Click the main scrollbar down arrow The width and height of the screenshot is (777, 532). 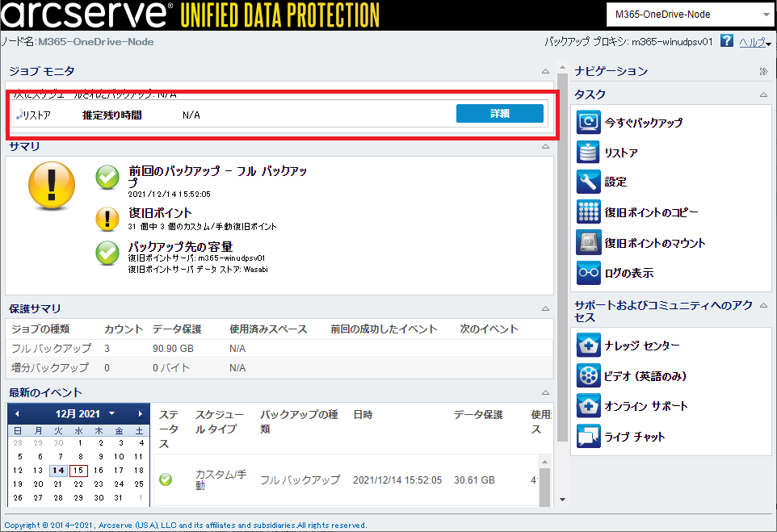coord(562,500)
